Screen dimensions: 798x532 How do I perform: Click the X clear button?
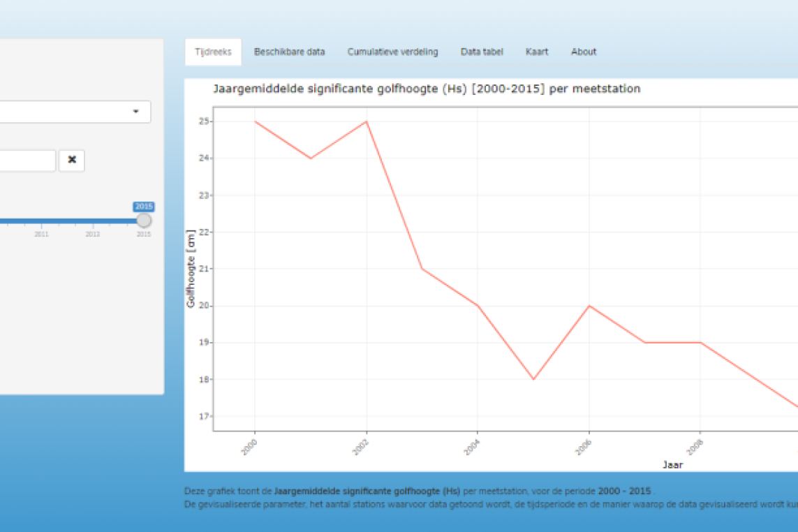[x=72, y=161]
